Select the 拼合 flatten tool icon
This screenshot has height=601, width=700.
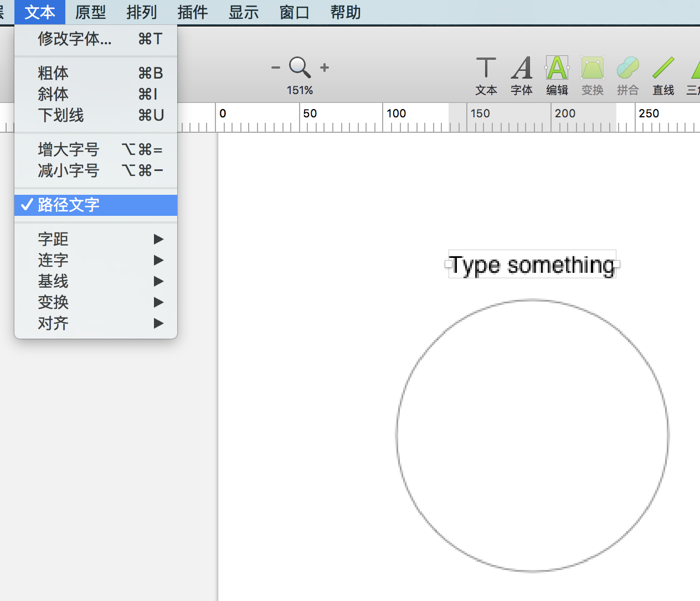point(627,69)
